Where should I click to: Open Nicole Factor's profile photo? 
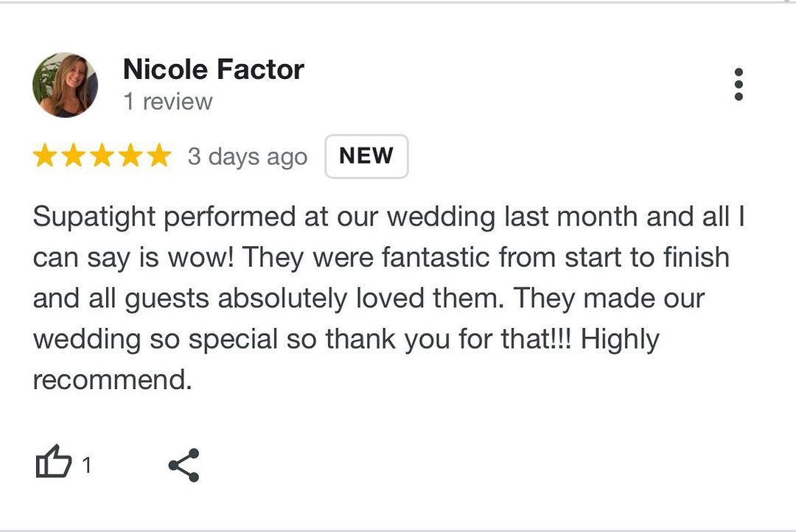[x=65, y=85]
